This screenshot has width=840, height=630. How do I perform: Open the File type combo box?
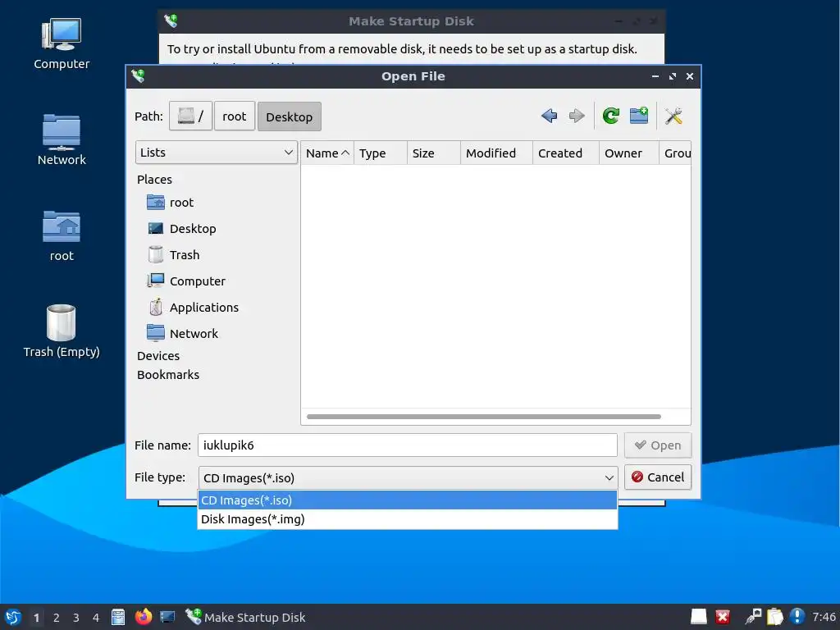tap(408, 477)
